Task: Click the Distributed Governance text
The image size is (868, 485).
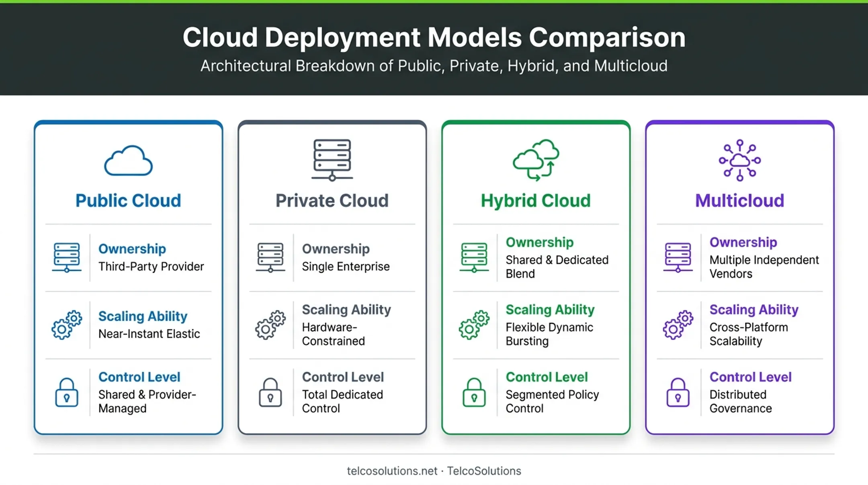Action: pos(741,401)
